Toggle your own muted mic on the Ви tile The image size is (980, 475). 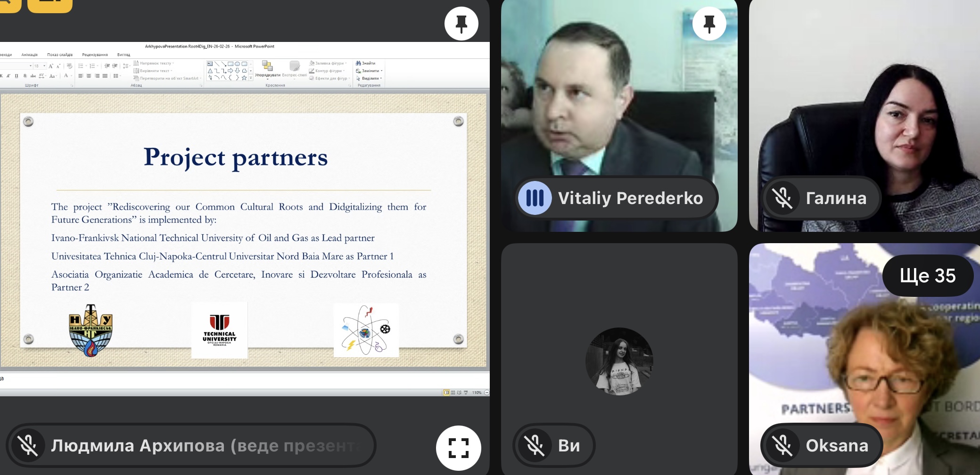pyautogui.click(x=535, y=445)
